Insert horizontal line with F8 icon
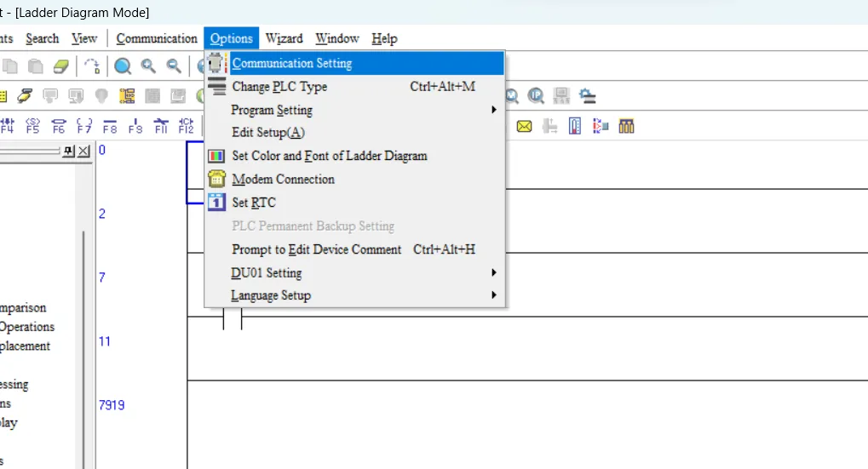 [x=110, y=126]
